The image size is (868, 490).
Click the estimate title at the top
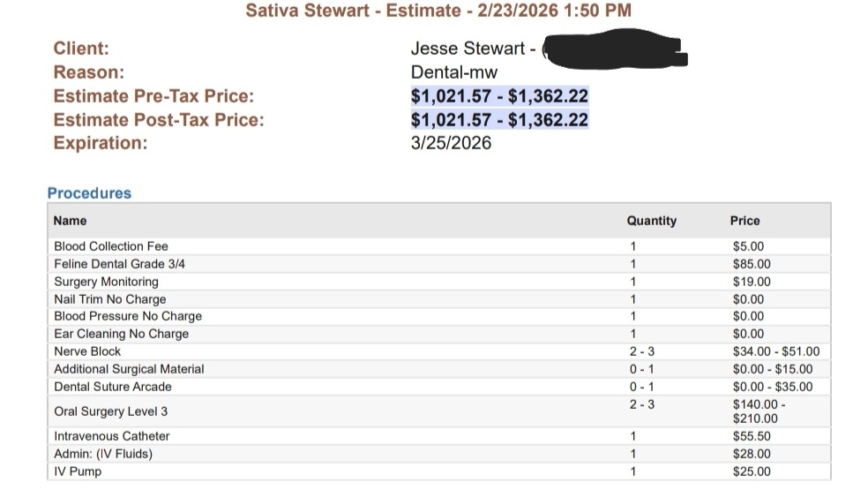(438, 11)
